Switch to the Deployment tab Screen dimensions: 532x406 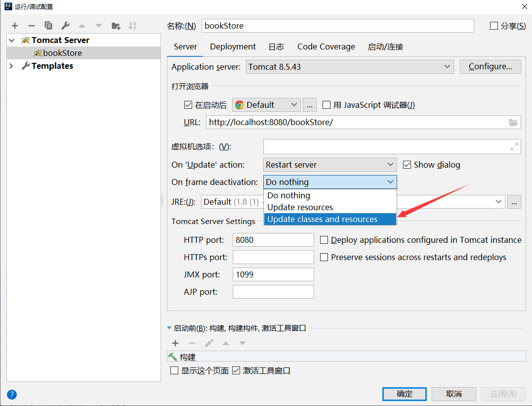[233, 47]
